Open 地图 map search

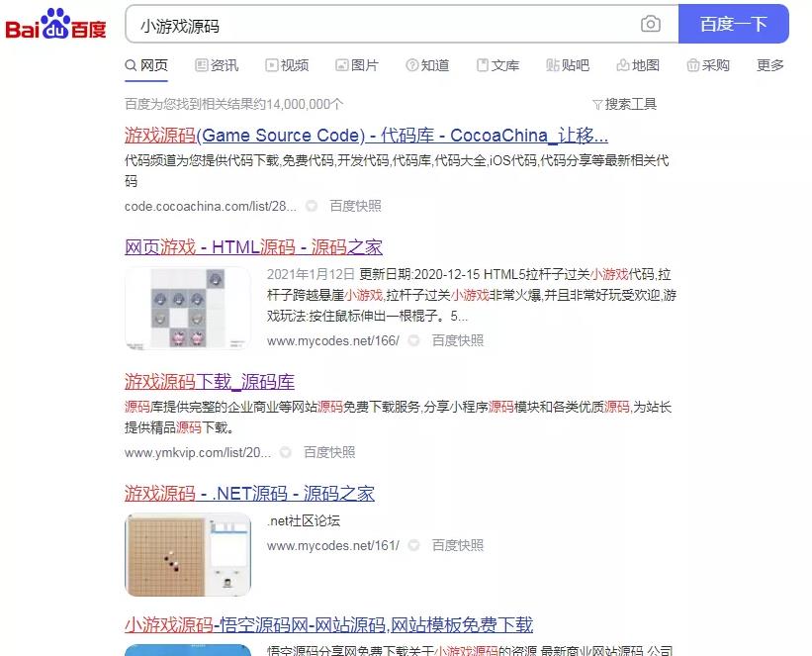(x=639, y=64)
